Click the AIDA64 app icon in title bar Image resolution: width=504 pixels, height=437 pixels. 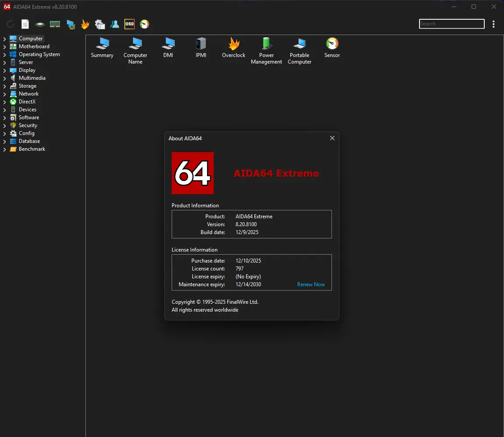pyautogui.click(x=7, y=7)
